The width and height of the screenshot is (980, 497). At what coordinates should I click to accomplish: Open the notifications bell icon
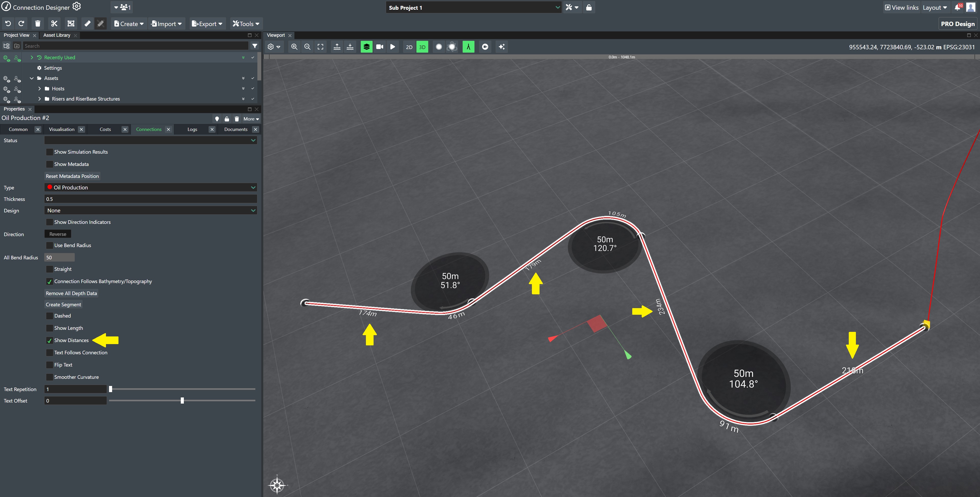point(957,8)
